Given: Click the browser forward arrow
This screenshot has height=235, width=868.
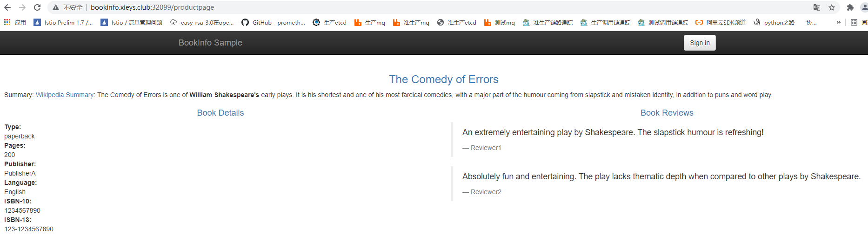Looking at the screenshot, I should point(22,7).
